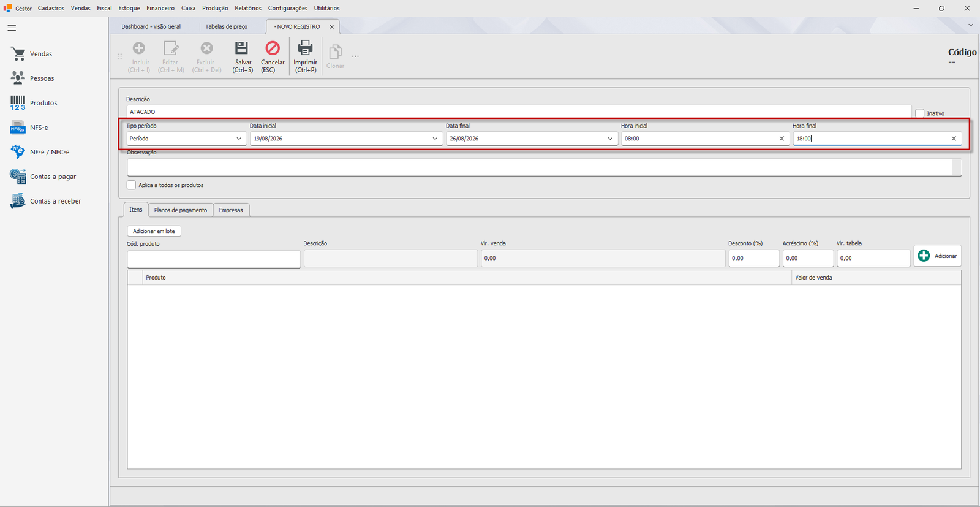Click the Imprimir printer icon
Viewport: 980px width, 507px height.
[305, 48]
